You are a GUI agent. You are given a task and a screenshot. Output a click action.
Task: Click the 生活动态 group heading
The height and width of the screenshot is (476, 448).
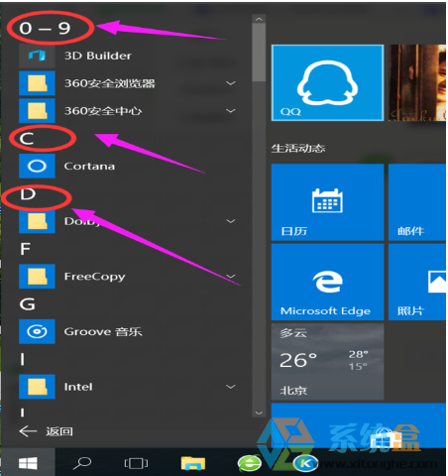pyautogui.click(x=298, y=148)
